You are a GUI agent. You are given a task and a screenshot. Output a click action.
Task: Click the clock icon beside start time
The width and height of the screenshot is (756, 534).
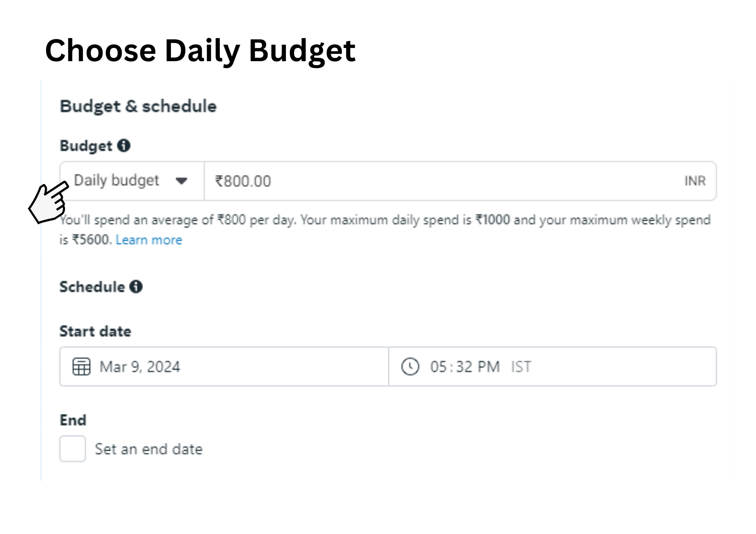pos(410,367)
